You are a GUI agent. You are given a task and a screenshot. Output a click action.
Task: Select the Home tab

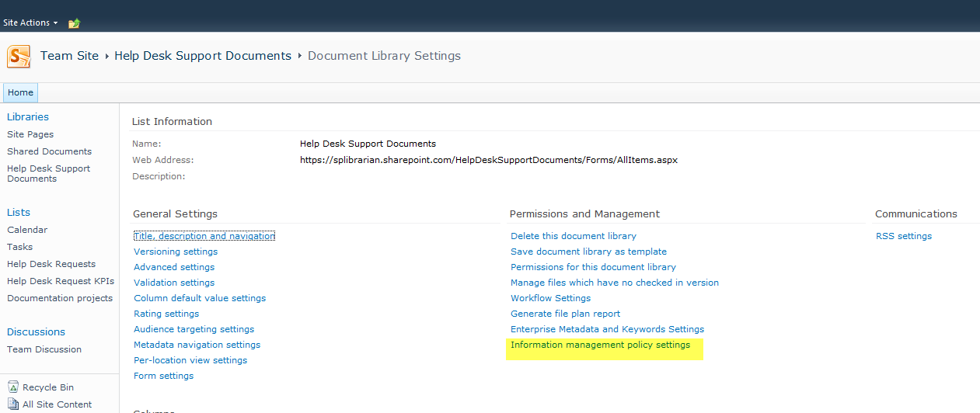(20, 92)
